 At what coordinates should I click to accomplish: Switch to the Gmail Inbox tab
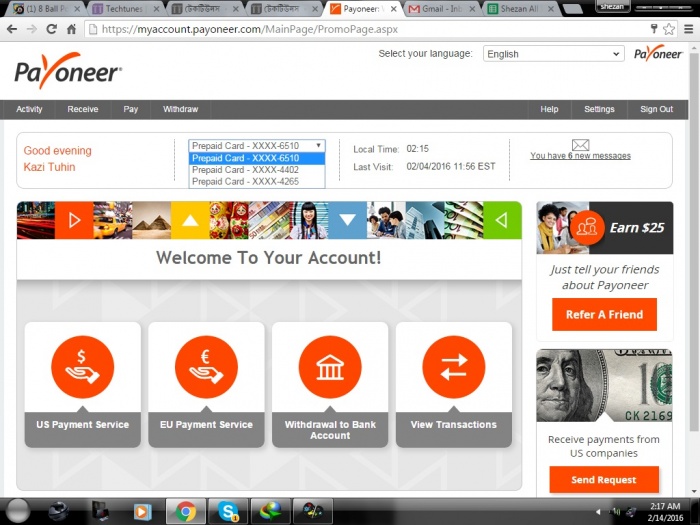point(442,9)
